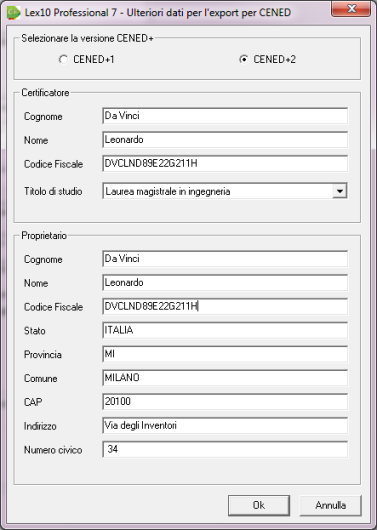This screenshot has height=530, width=377.
Task: Edit the Certificatore Cognome field
Action: point(225,116)
